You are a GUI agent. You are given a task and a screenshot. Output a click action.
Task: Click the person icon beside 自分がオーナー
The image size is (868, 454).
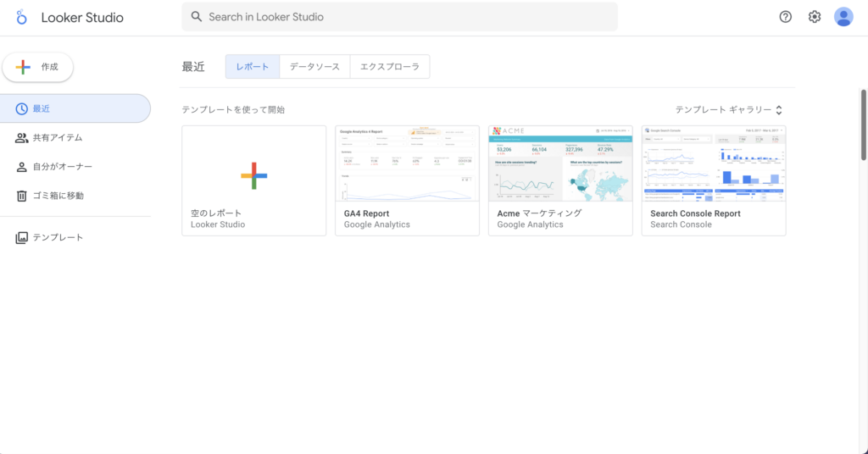21,167
